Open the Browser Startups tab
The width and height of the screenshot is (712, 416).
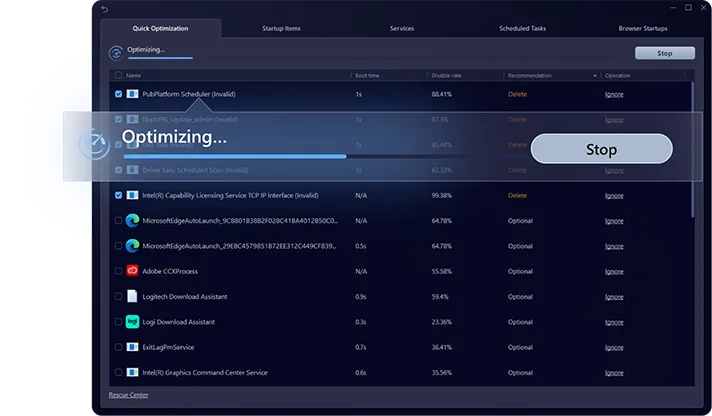[x=643, y=28]
